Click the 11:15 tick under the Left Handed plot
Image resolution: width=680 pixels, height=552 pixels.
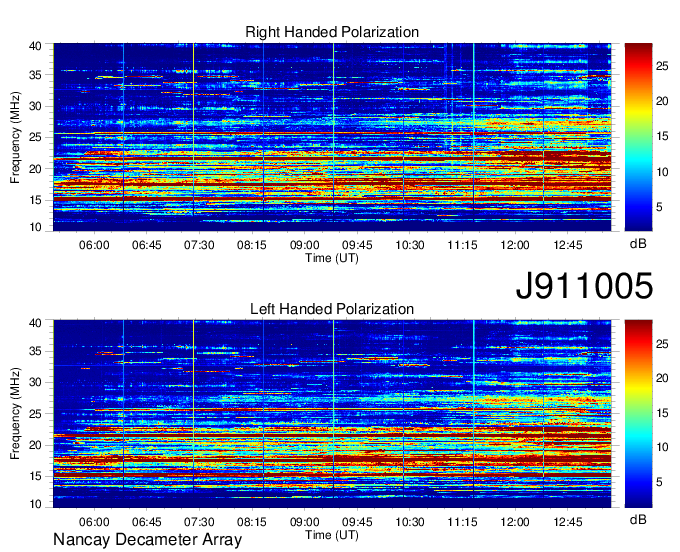(x=462, y=522)
